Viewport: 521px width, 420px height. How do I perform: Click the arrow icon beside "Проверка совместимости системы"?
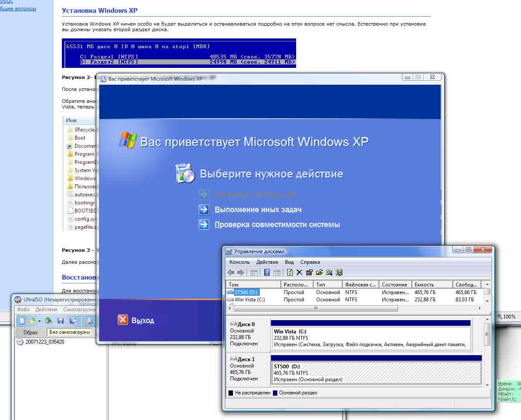[204, 224]
